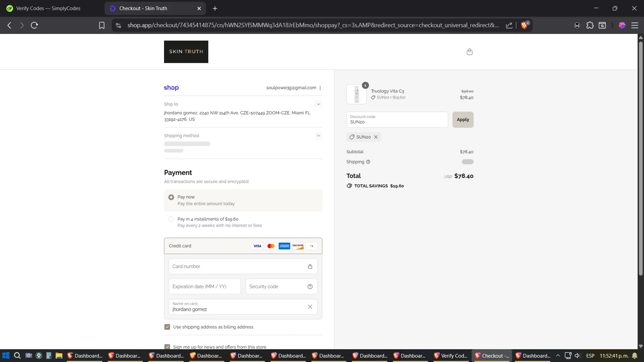Image resolution: width=644 pixels, height=362 pixels.
Task: Expand the Shipping method section
Action: pos(318,136)
